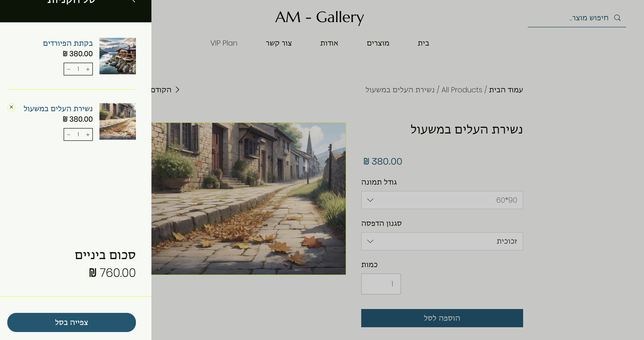Image resolution: width=644 pixels, height=340 pixels.
Task: Click the חיפוש מוצר search field
Action: pos(575,18)
